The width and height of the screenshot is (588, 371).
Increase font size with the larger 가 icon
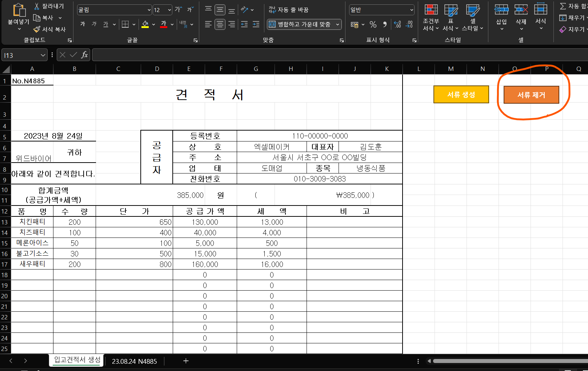(x=178, y=9)
